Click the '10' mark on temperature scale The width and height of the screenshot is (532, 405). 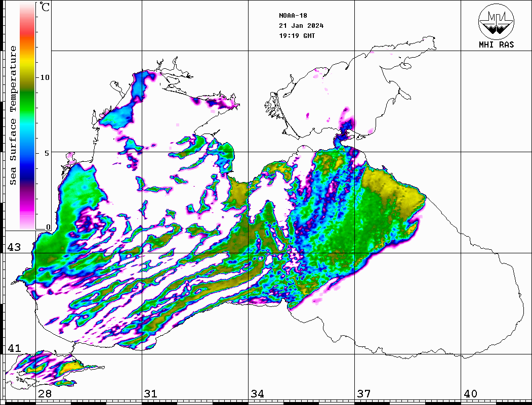(45, 77)
